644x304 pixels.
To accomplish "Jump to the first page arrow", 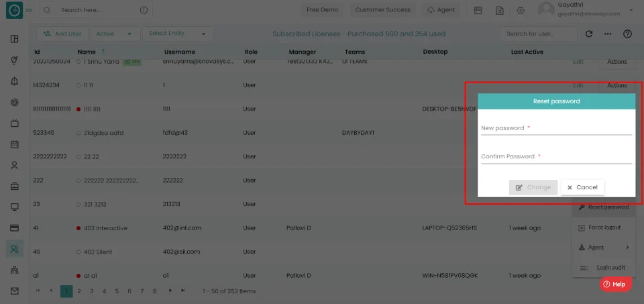I will coord(38,291).
